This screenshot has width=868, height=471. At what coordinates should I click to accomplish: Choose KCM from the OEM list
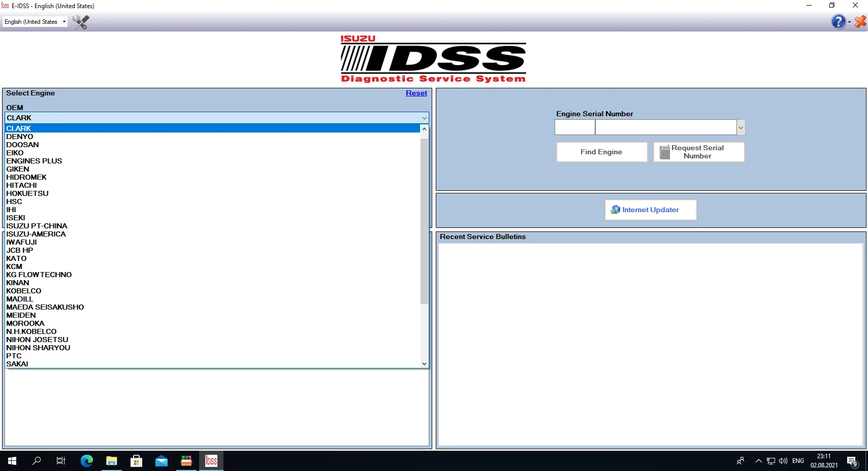tap(213, 266)
